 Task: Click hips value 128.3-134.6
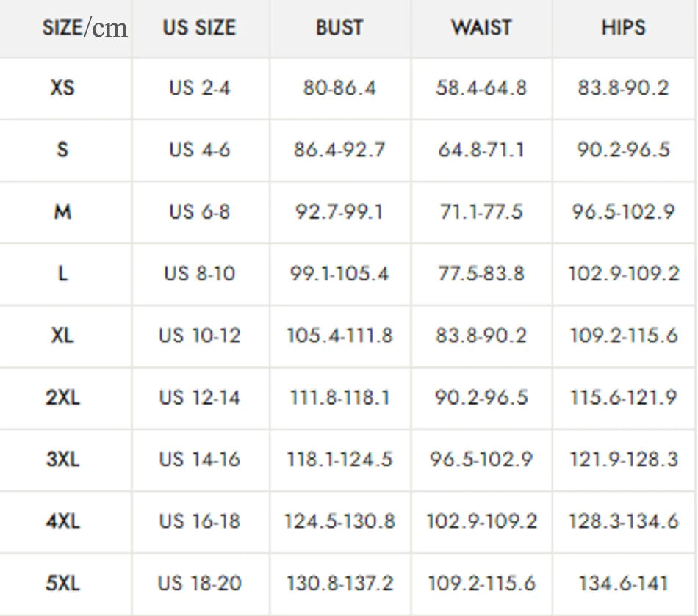623,521
